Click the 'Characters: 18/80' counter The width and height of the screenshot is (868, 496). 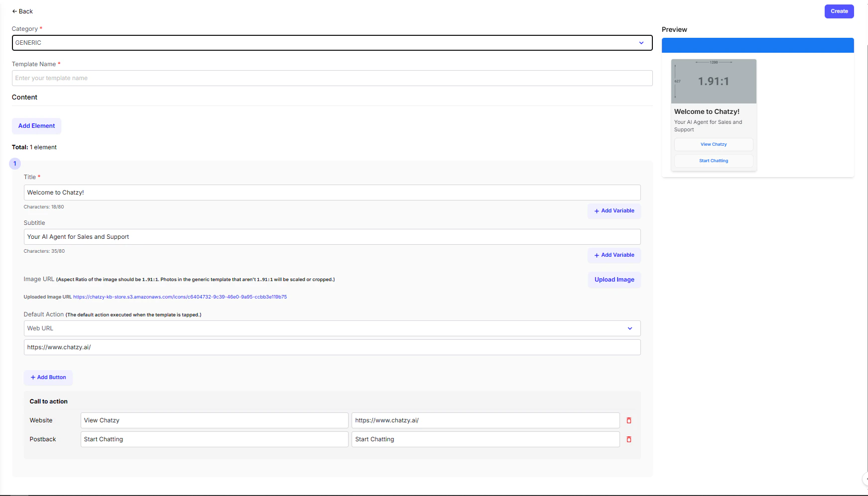pos(44,207)
